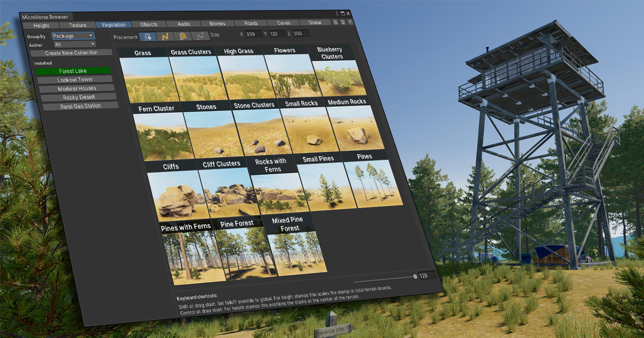Click the Size Y field showing 120
The image size is (644, 338).
click(277, 34)
